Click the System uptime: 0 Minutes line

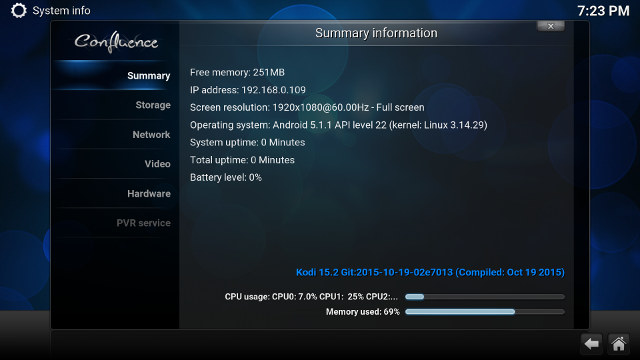pos(247,143)
